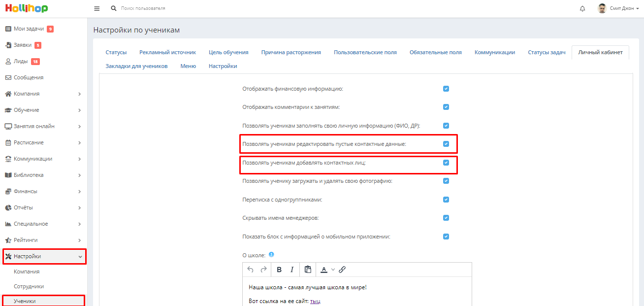Click the Обучение graduation cap icon
The height and width of the screenshot is (306, 644).
[8, 110]
